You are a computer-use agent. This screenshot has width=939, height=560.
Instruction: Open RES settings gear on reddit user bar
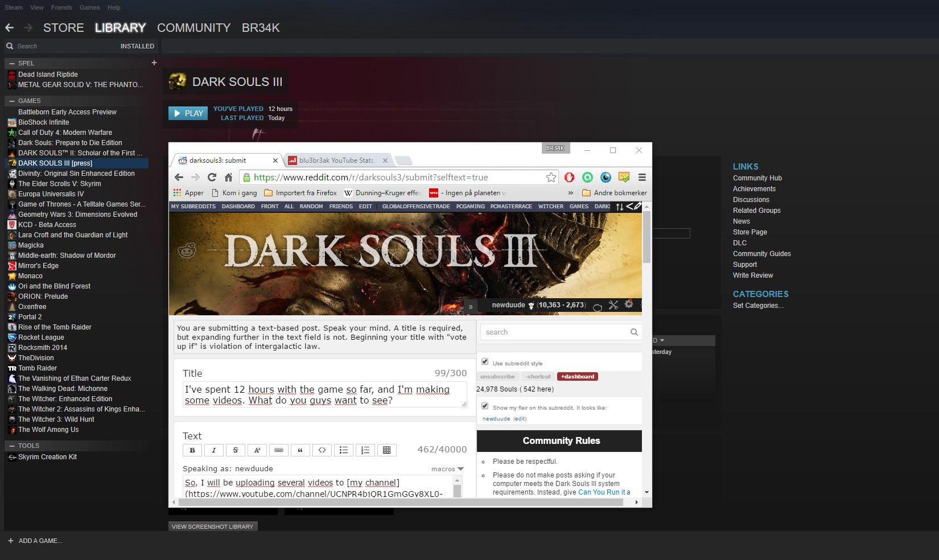629,304
